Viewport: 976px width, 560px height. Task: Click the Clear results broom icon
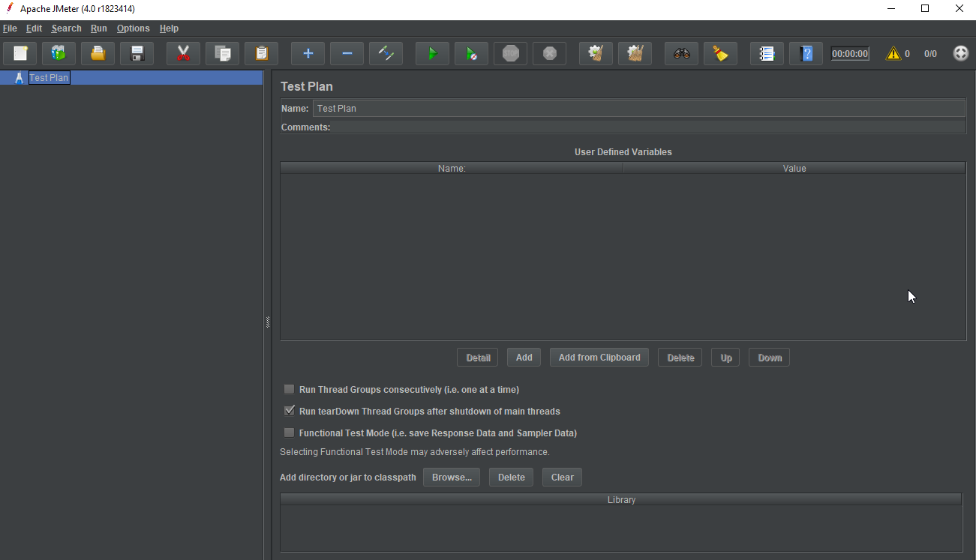coord(596,54)
